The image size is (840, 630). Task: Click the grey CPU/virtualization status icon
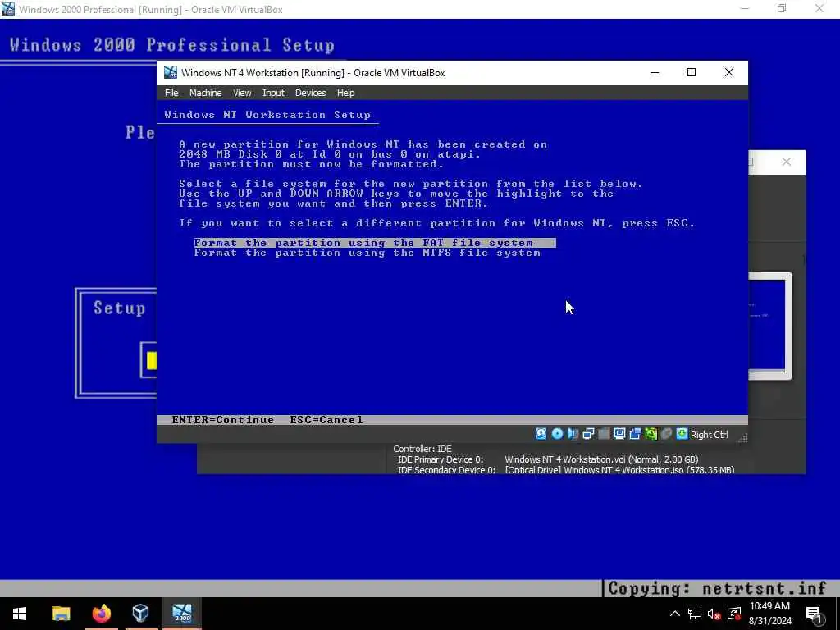(x=666, y=434)
